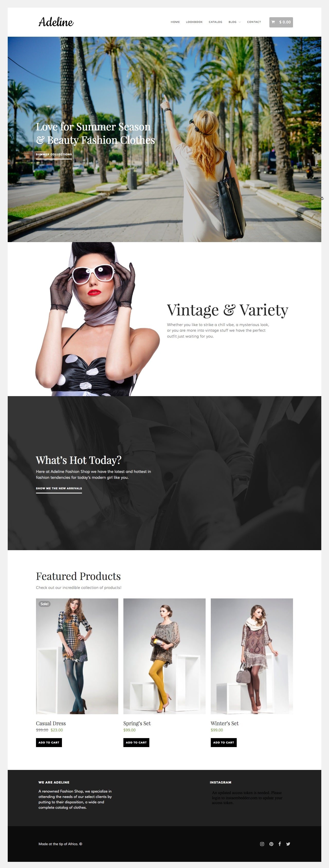Viewport: 329px width, 868px height.
Task: Open the Spring's Set product title
Action: [x=137, y=723]
